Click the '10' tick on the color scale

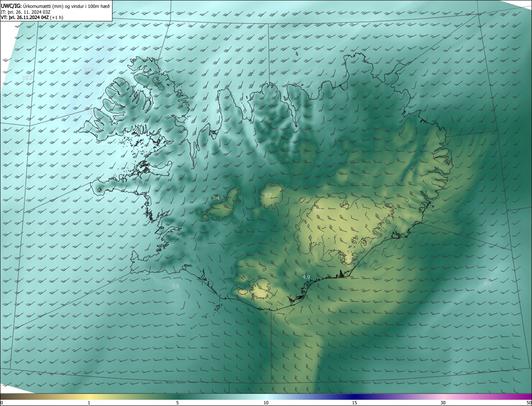pyautogui.click(x=266, y=403)
